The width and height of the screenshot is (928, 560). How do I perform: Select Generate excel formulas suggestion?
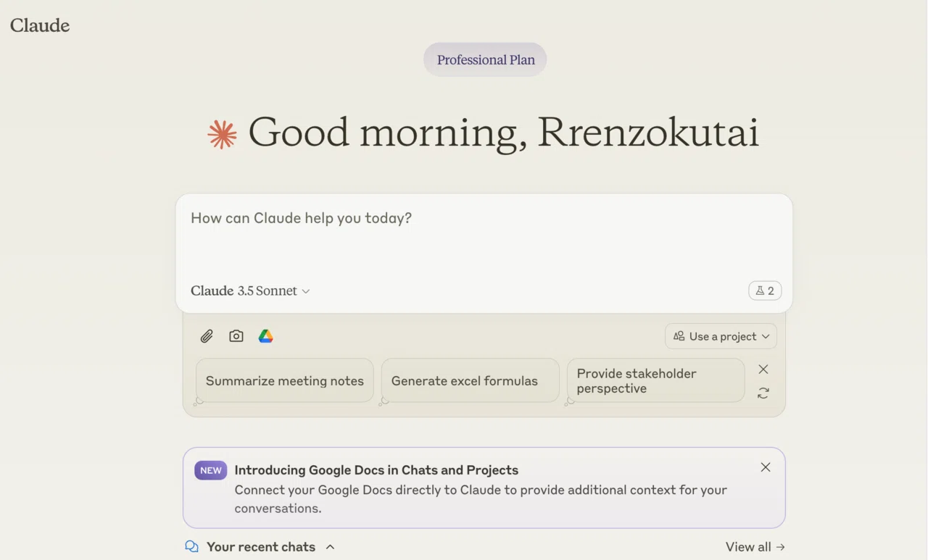pyautogui.click(x=471, y=380)
